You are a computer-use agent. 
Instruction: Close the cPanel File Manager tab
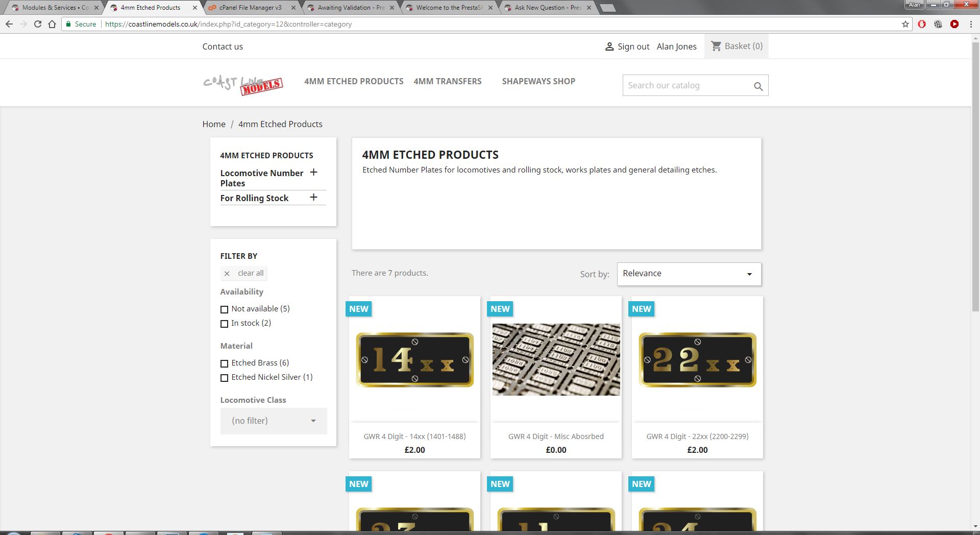[293, 8]
